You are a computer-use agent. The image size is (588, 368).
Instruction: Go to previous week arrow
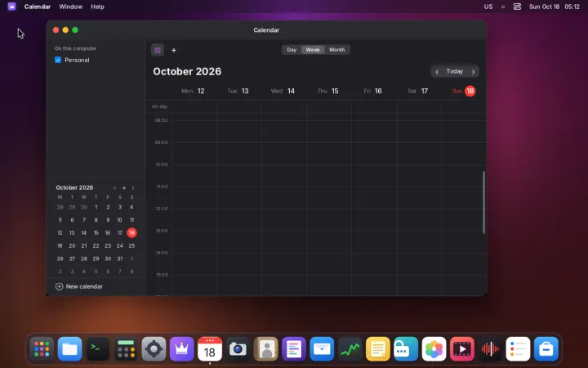tap(437, 71)
